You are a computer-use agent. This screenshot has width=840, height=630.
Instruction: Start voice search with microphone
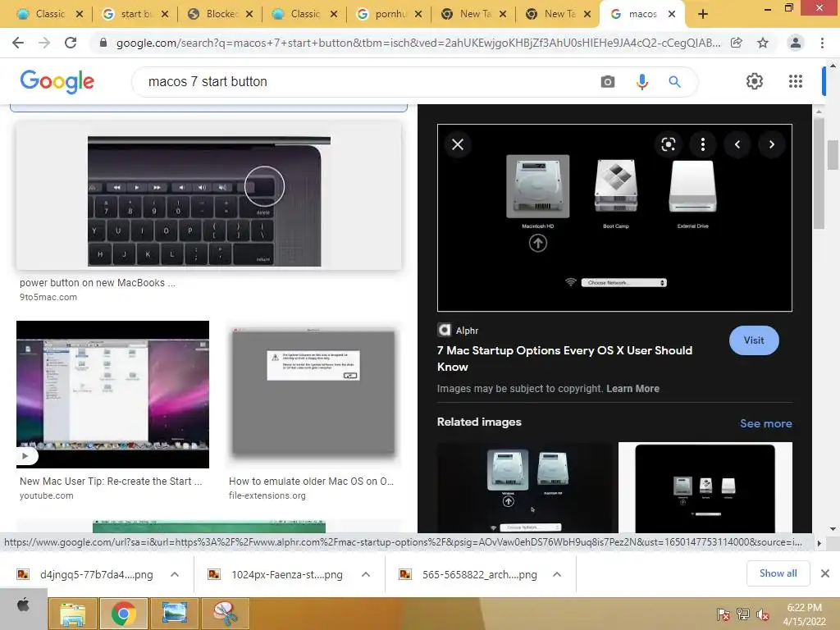pos(641,81)
